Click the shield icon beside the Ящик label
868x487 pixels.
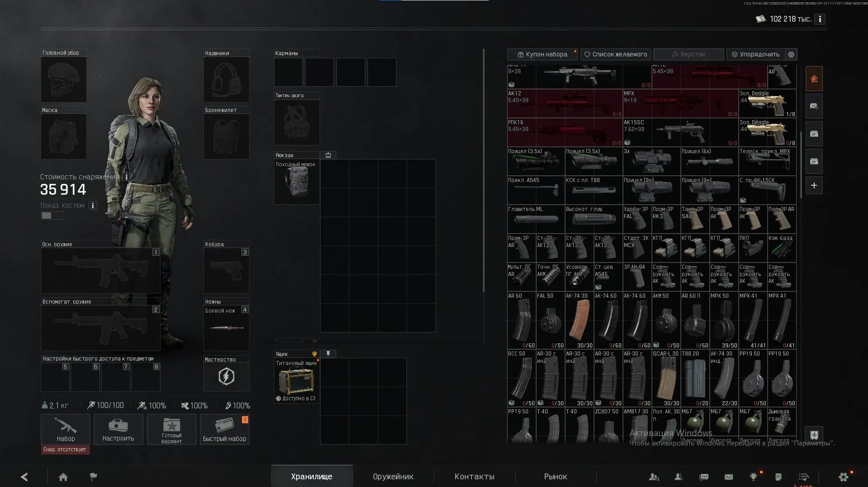pos(315,354)
